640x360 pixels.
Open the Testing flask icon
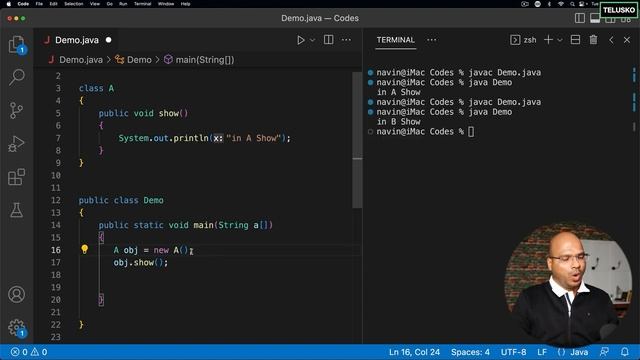pyautogui.click(x=16, y=210)
